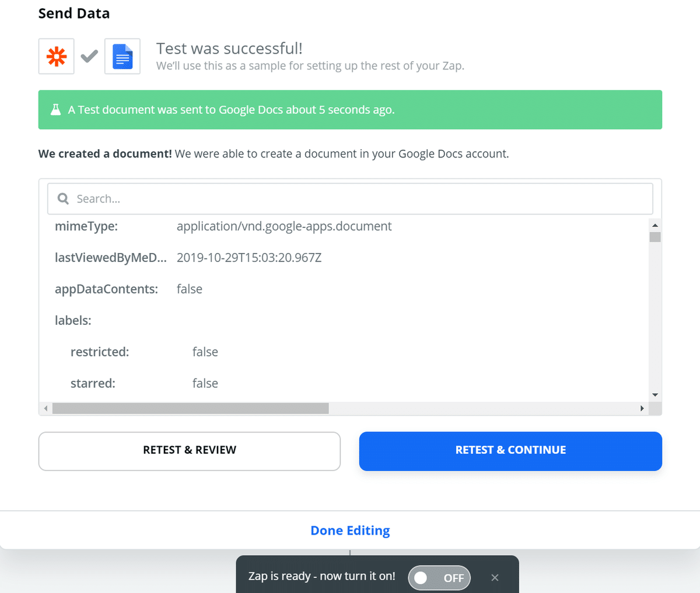
Task: Click the gray checkmark between app icons
Action: click(89, 57)
